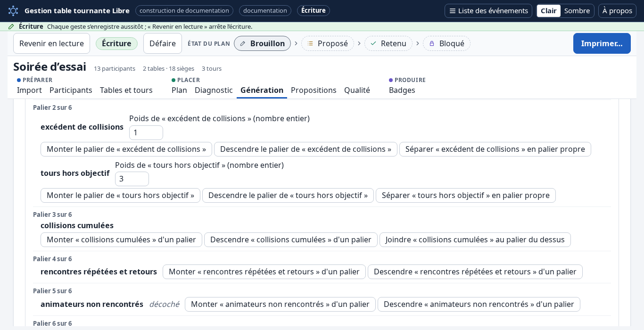Switch to the Plan tab
The image size is (644, 330).
(x=179, y=90)
